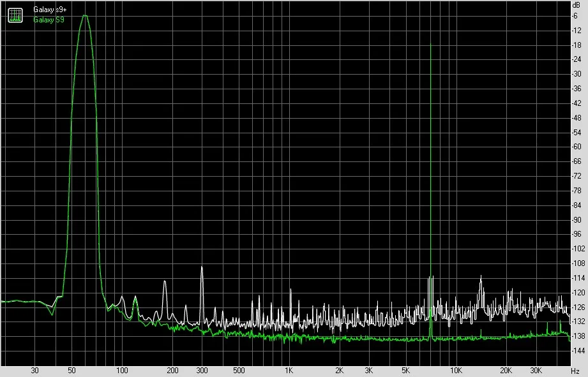Click the Hz unit label on the axis
588x377 pixels.
(x=576, y=371)
